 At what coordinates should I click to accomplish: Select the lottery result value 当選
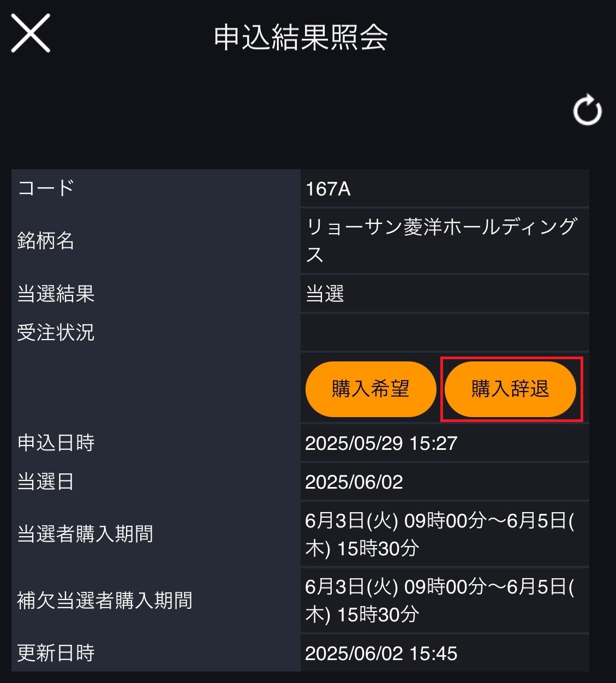click(x=325, y=294)
